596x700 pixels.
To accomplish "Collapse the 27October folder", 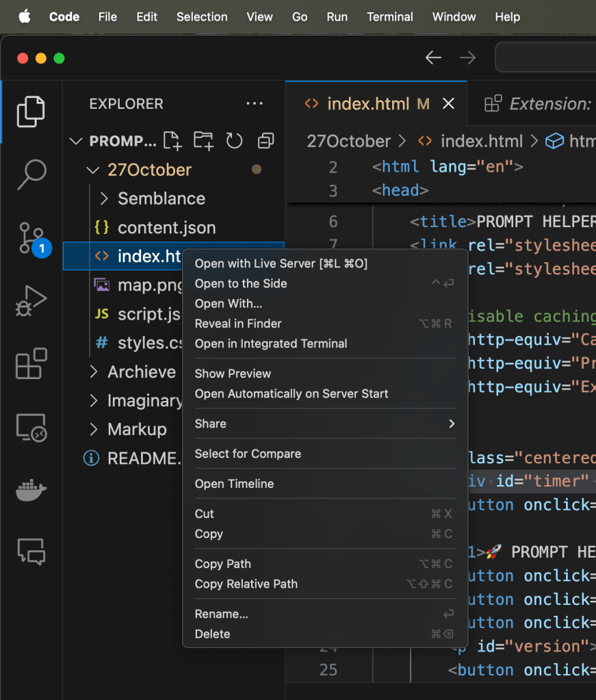I will point(93,170).
